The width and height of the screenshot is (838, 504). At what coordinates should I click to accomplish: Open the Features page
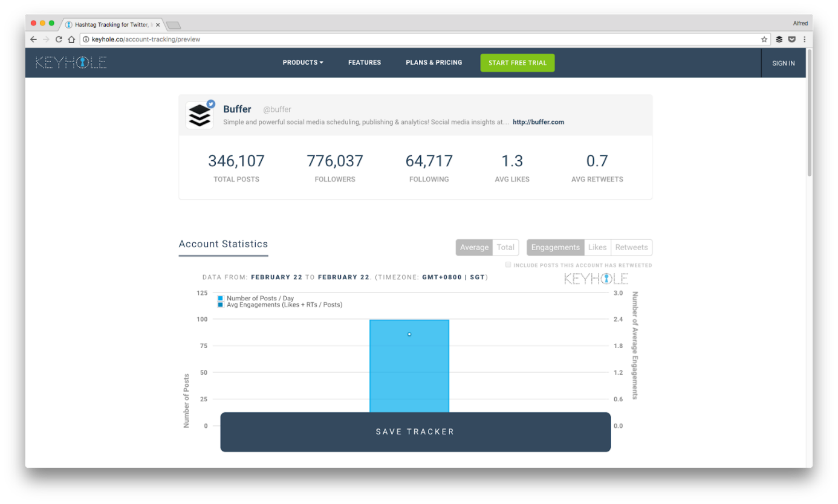pos(365,62)
